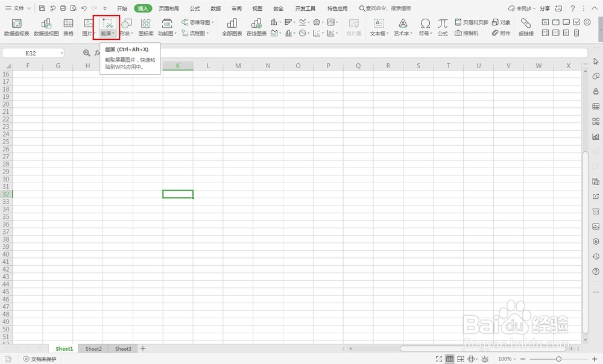Insert a PivotTable (数据透视表)
This screenshot has height=364, width=603.
16,27
